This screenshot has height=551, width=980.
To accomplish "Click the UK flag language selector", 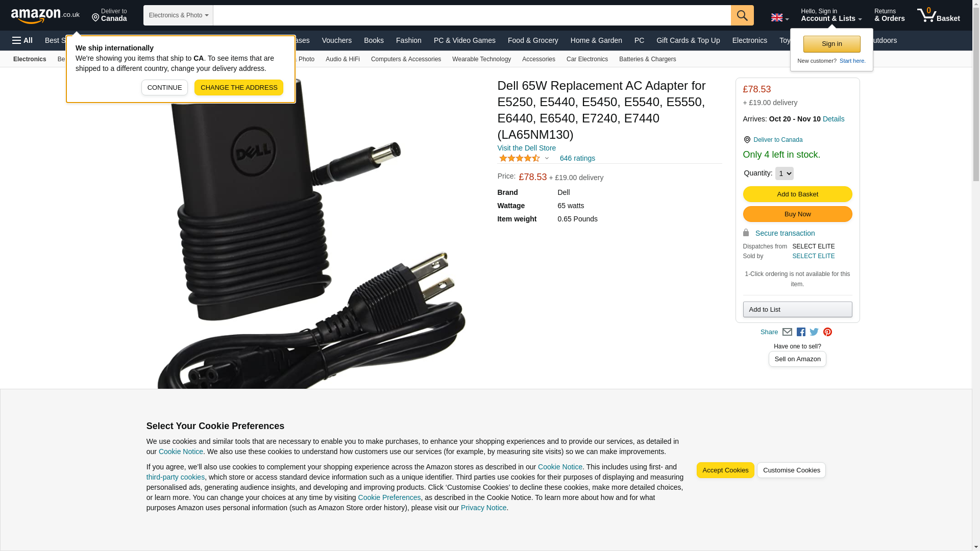I will pyautogui.click(x=779, y=17).
